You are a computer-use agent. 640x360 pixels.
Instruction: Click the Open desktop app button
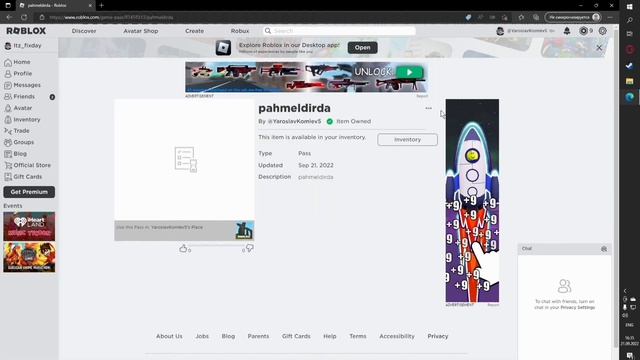[362, 47]
